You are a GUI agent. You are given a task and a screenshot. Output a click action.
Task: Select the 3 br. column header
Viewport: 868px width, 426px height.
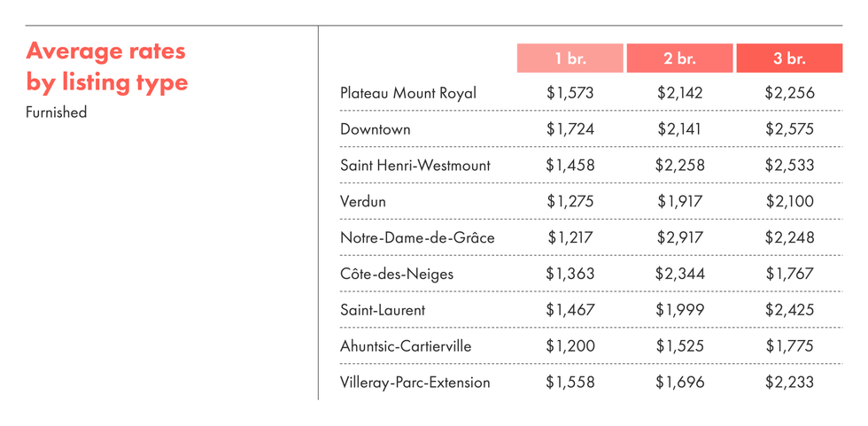[x=789, y=58]
